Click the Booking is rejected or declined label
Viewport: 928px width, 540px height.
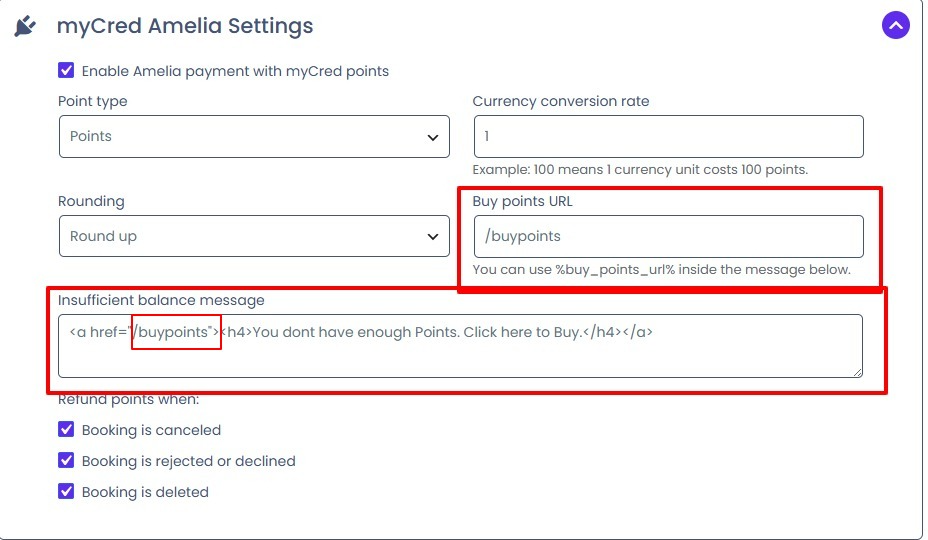click(x=189, y=461)
